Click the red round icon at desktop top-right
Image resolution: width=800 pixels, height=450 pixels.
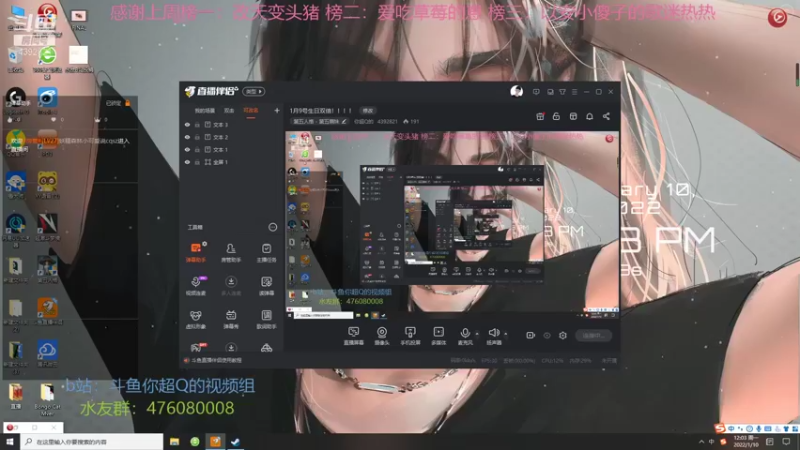(777, 18)
